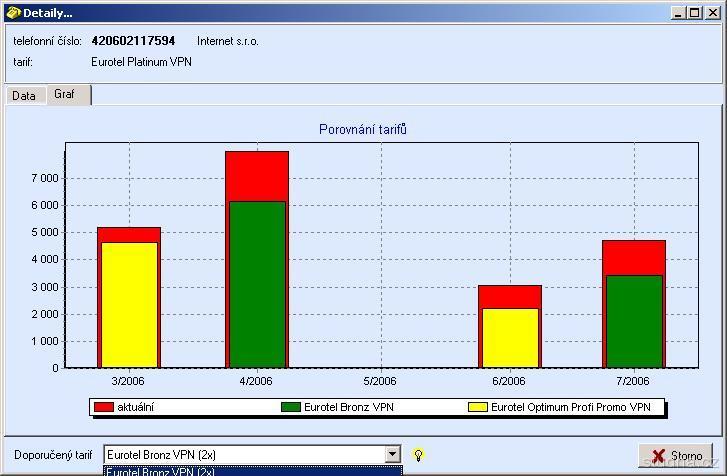Click the yellow lightbulb hint icon

418,455
